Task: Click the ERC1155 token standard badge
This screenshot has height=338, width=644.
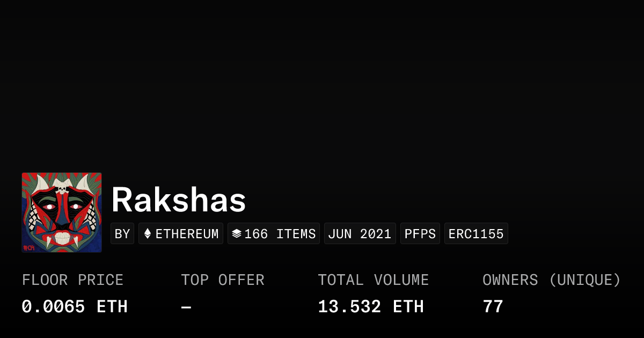Action: click(476, 234)
